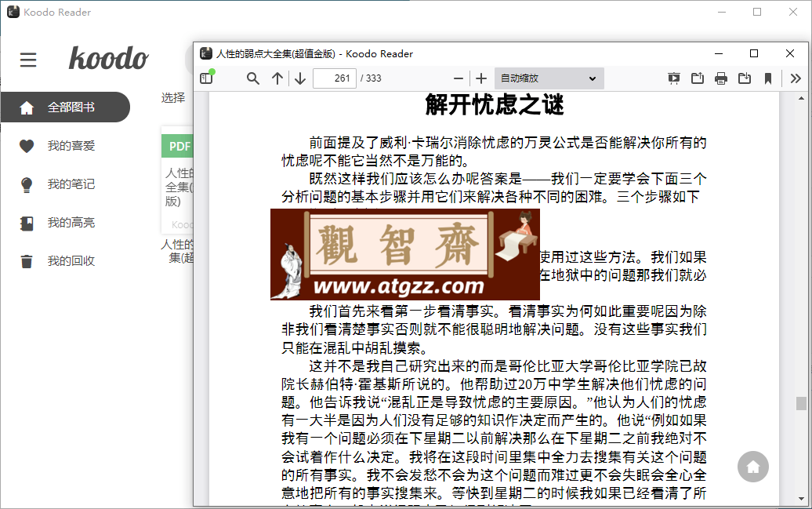Open find in document search tool

[252, 78]
